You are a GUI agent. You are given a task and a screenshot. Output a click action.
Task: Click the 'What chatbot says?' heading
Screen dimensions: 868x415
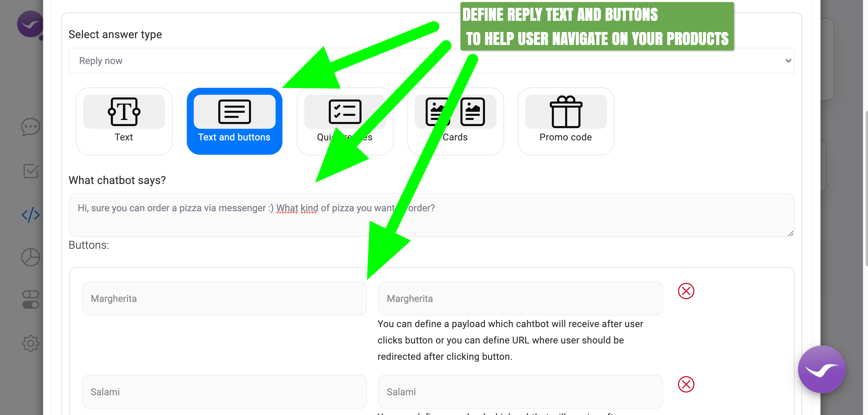tap(117, 180)
